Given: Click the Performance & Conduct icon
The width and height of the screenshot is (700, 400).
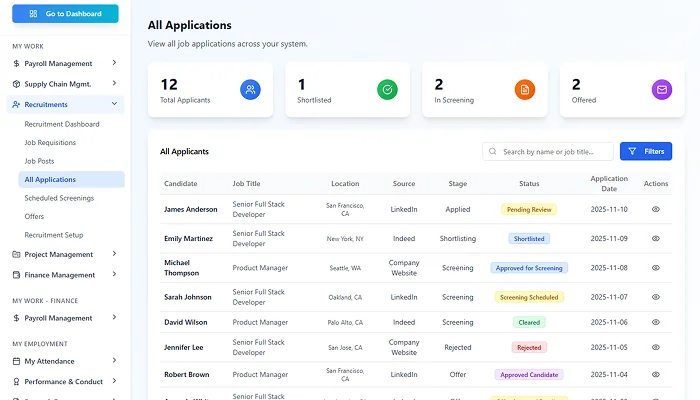Looking at the screenshot, I should (x=16, y=381).
